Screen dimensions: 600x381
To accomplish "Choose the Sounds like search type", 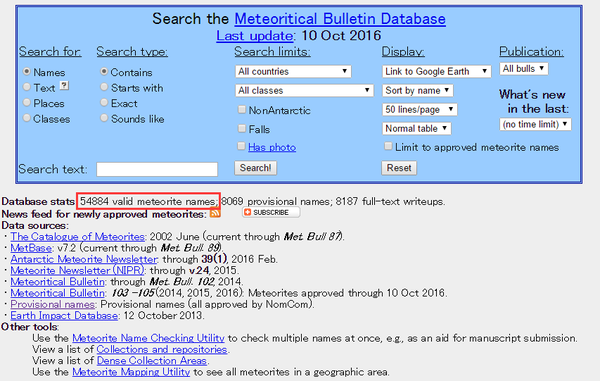I will point(104,118).
